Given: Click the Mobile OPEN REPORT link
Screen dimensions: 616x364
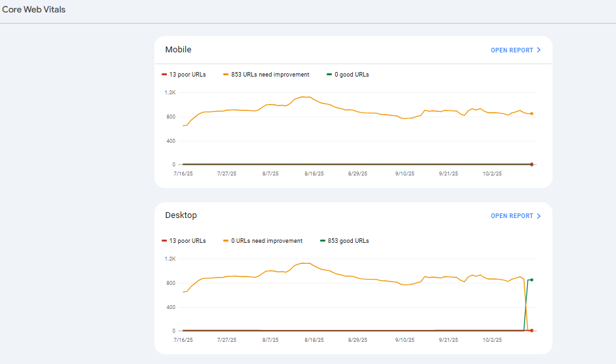Looking at the screenshot, I should point(512,50).
